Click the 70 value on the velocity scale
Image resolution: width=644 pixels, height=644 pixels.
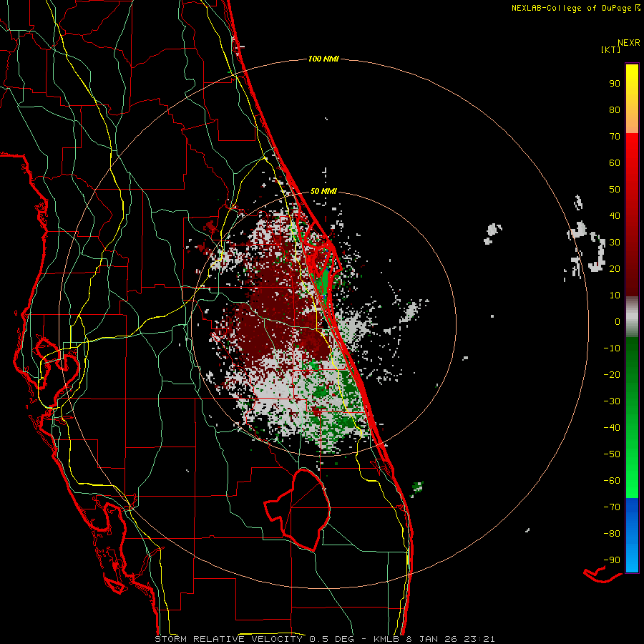coord(615,137)
